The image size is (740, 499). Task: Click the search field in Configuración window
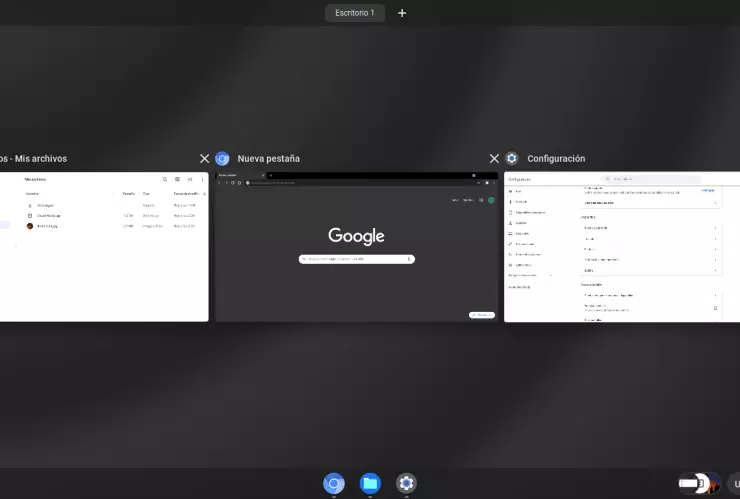[651, 179]
